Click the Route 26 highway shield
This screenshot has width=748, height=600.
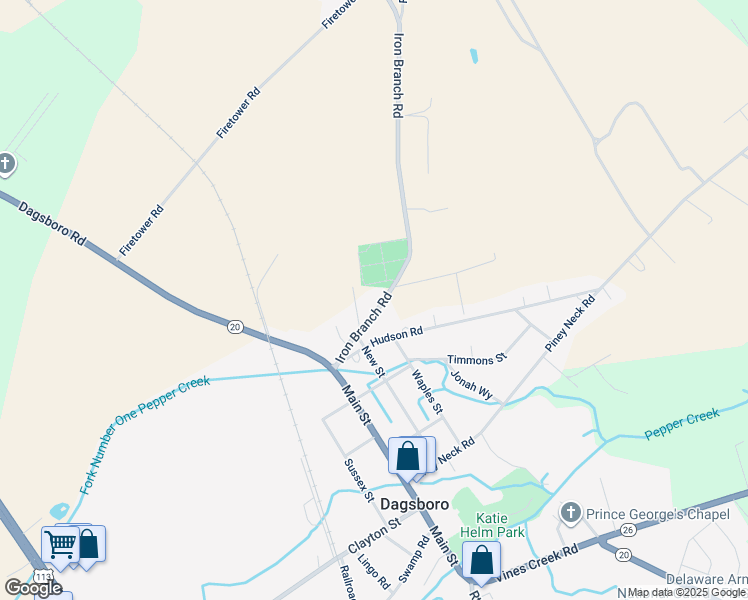(x=628, y=530)
